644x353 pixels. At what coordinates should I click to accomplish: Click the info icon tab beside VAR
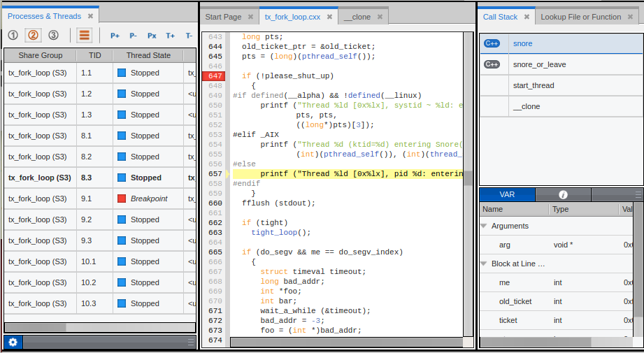pos(563,194)
